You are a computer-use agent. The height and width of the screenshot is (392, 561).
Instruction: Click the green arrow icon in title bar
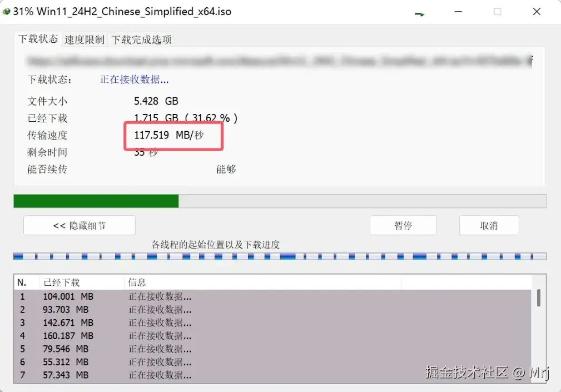(419, 14)
